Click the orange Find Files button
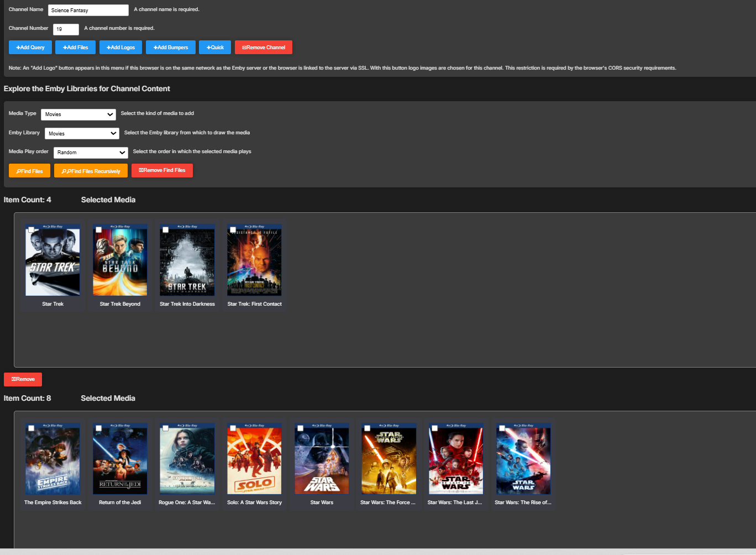The image size is (756, 555). click(x=29, y=171)
